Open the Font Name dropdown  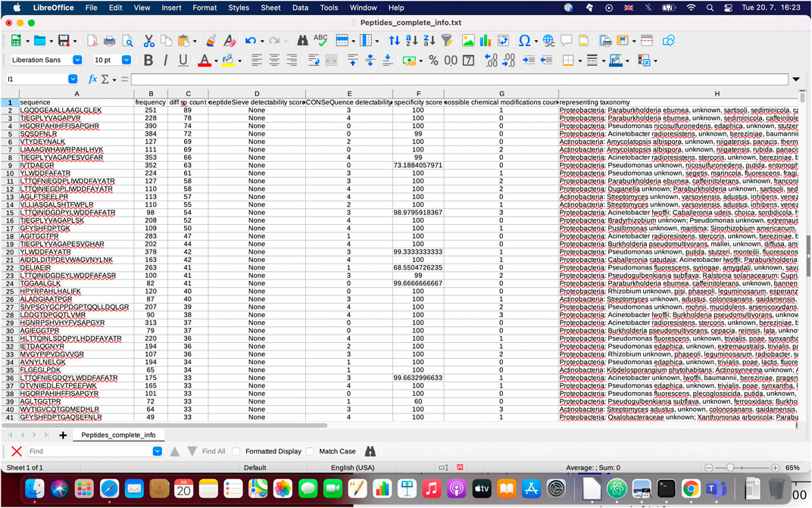[x=77, y=60]
